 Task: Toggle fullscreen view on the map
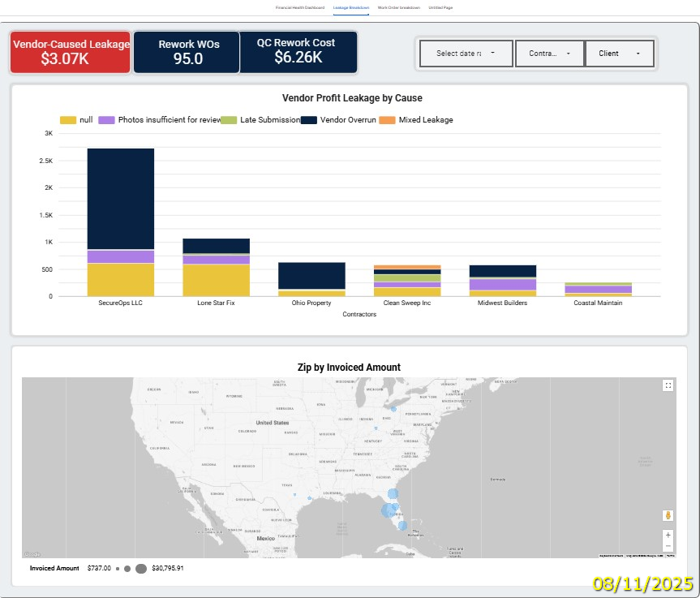668,385
